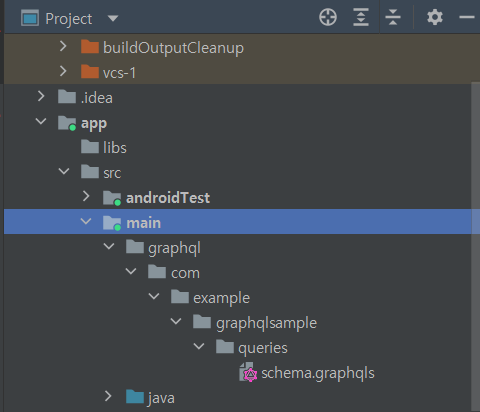The width and height of the screenshot is (480, 412).
Task: Click the main source folder icon
Action: pyautogui.click(x=112, y=223)
